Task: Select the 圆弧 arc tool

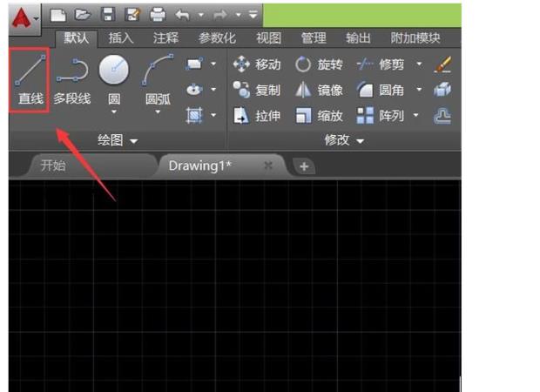Action: click(158, 80)
